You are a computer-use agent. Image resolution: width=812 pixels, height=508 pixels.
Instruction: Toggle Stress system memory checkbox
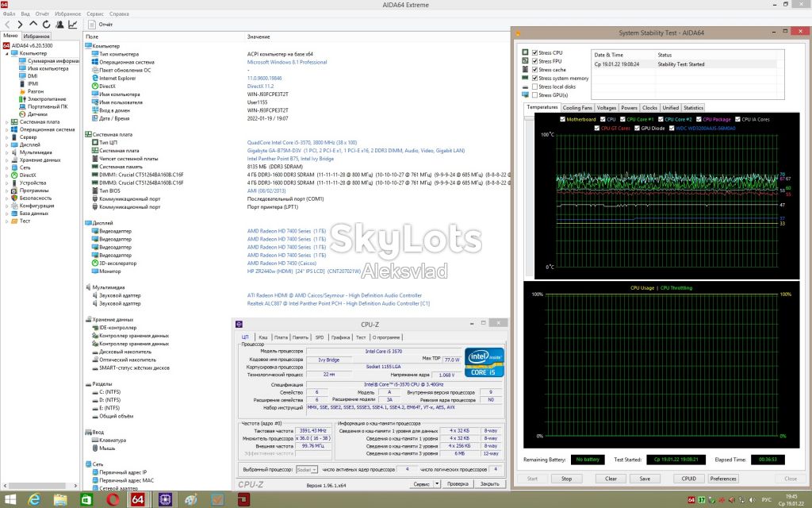pos(535,79)
